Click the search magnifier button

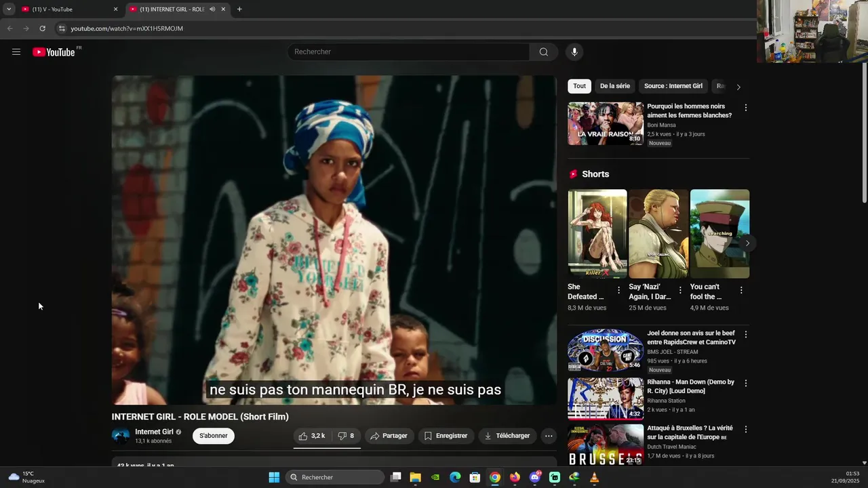click(543, 52)
